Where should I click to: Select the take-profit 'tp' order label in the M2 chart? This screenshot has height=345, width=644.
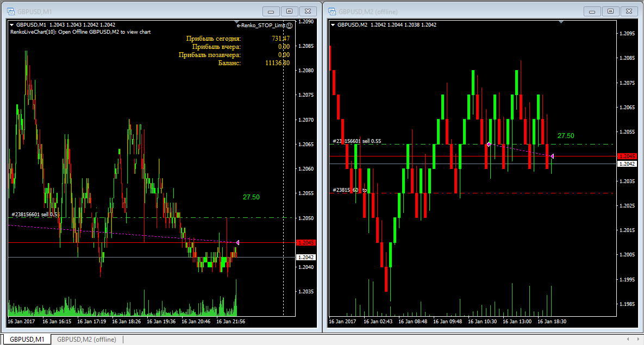pyautogui.click(x=350, y=190)
